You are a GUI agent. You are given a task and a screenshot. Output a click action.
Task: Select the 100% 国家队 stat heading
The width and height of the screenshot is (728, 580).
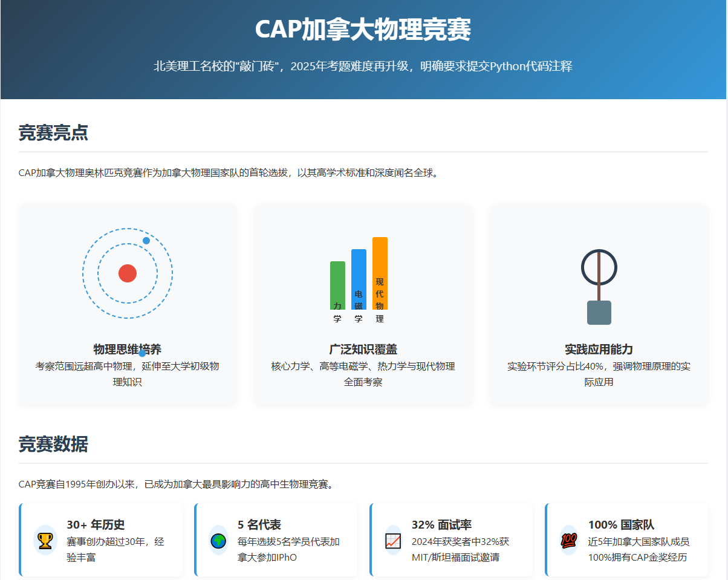[x=621, y=524]
